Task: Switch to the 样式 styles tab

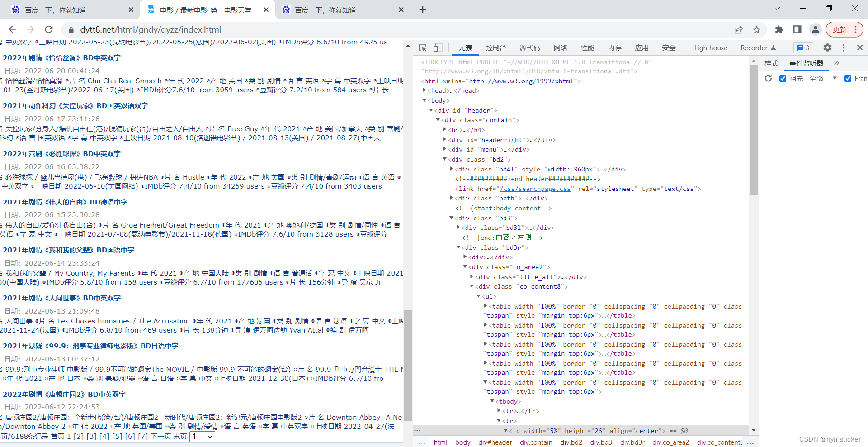Action: pyautogui.click(x=771, y=63)
